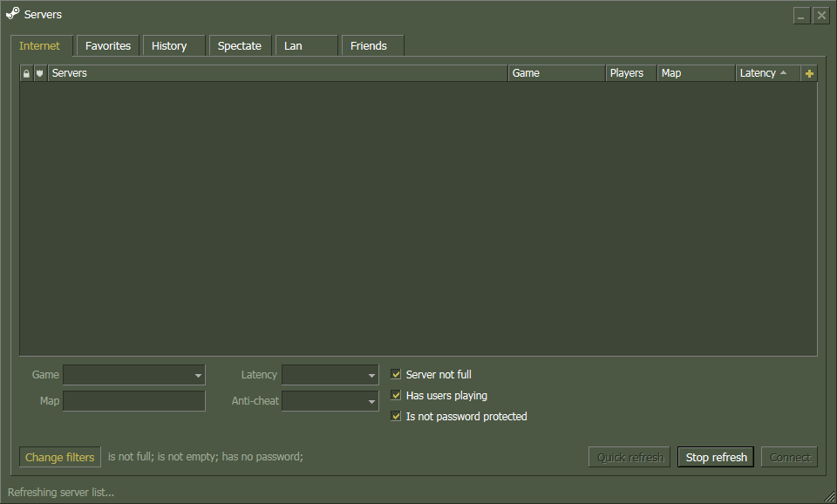The width and height of the screenshot is (837, 504).
Task: Click the window resize grip corner
Action: tap(830, 497)
